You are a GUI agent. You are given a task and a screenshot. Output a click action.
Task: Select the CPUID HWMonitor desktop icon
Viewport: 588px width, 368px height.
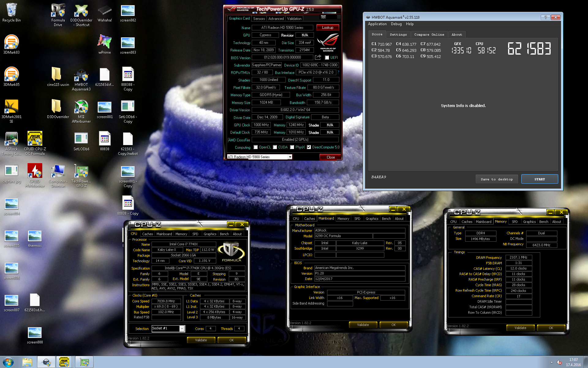click(35, 176)
